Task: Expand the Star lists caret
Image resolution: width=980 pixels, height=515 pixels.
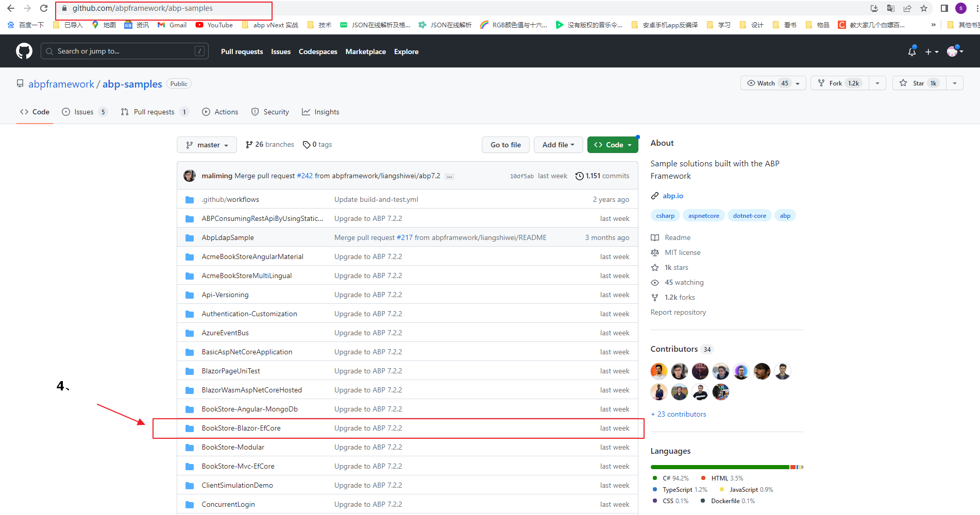Action: (955, 83)
